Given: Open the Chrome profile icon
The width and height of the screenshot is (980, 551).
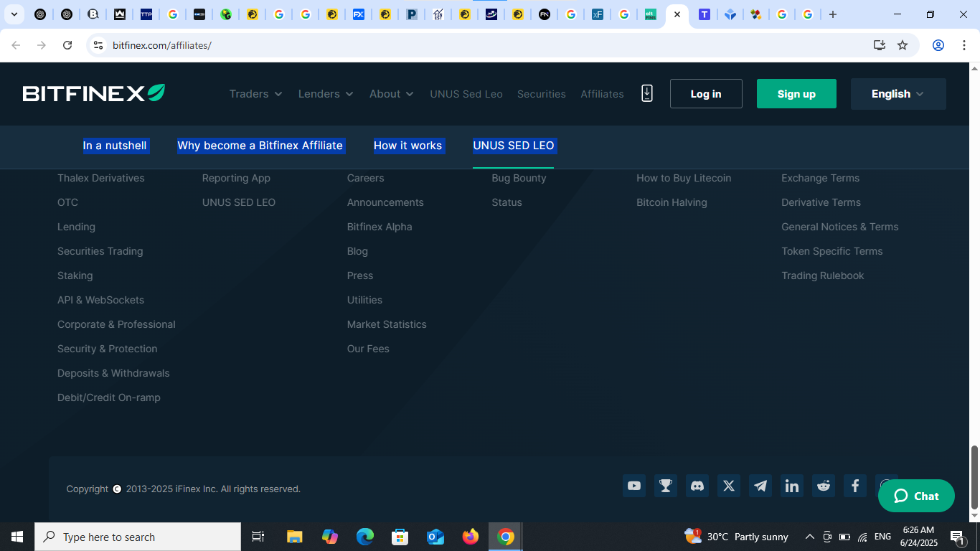Looking at the screenshot, I should (938, 45).
